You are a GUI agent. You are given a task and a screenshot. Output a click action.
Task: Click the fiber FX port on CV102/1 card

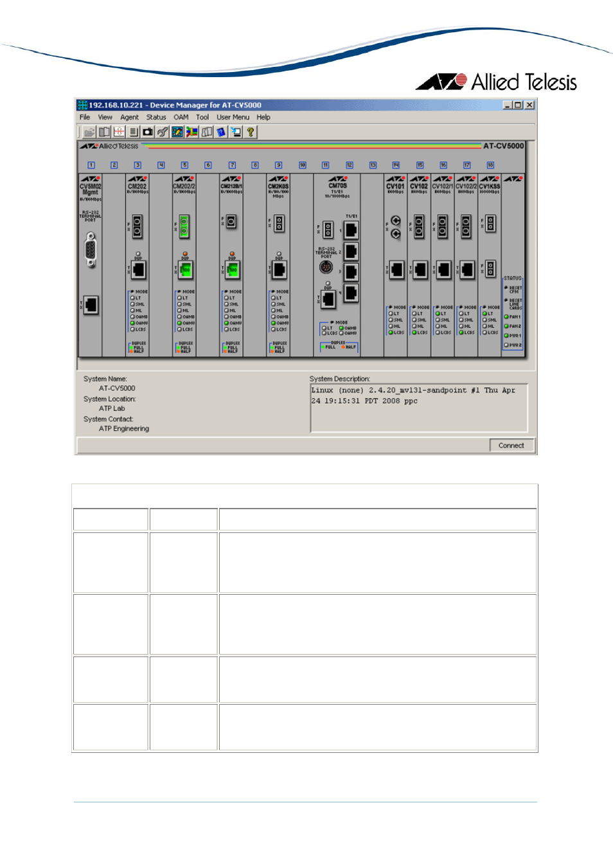(442, 226)
